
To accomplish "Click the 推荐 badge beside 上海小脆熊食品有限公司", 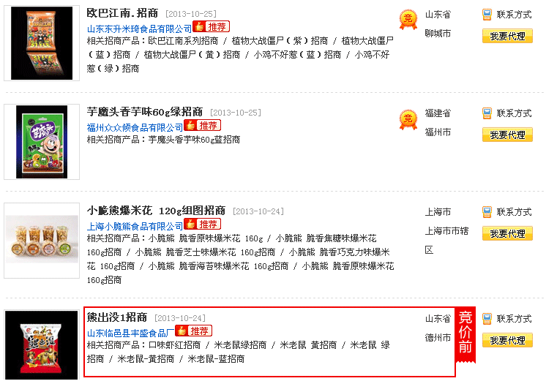I will 202,224.
